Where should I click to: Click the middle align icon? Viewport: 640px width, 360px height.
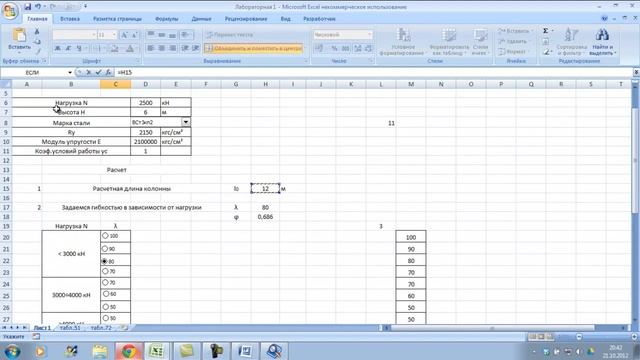point(162,35)
